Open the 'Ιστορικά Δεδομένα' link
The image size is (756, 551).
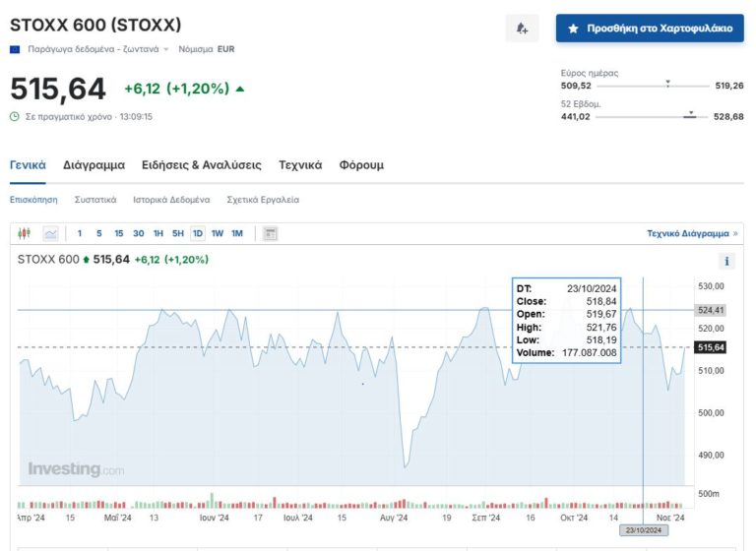[171, 200]
